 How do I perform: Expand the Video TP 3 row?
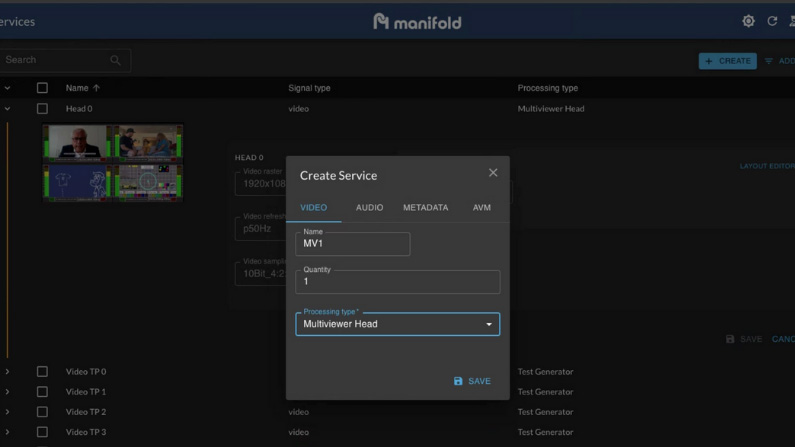coord(7,432)
